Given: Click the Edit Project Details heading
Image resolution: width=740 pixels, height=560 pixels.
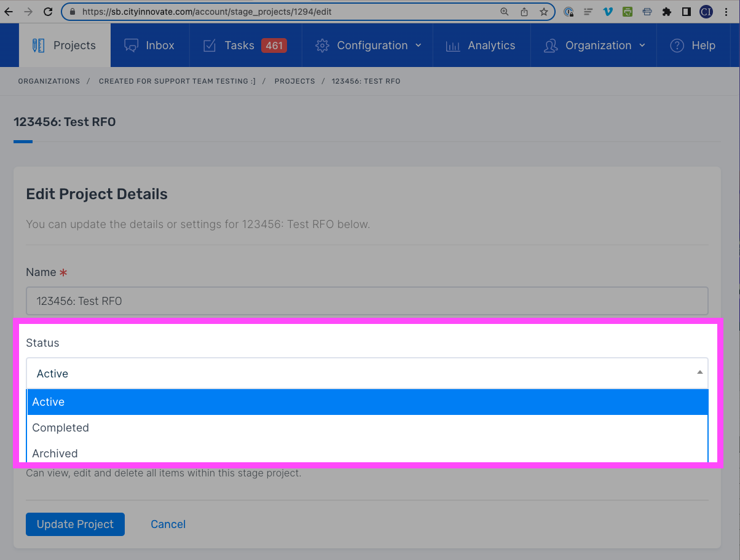Looking at the screenshot, I should tap(96, 194).
